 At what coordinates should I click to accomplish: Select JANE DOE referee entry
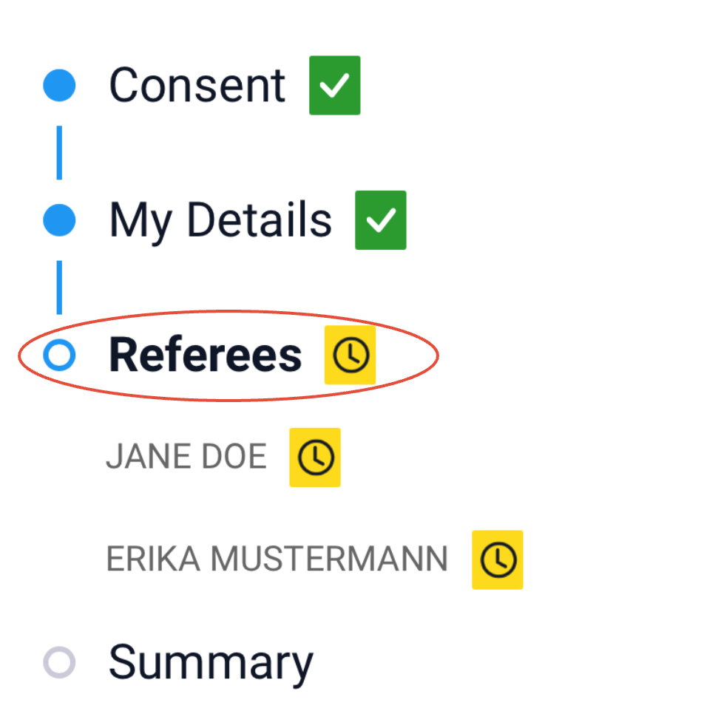[x=186, y=456]
